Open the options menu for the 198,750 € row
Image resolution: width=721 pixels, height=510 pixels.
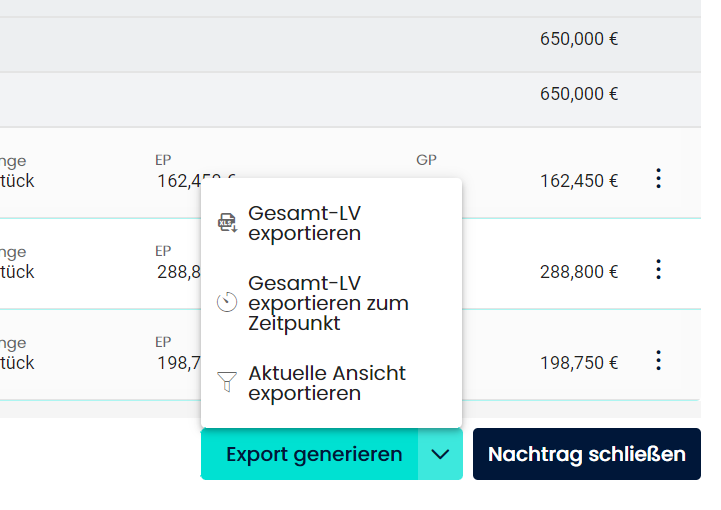pyautogui.click(x=658, y=360)
